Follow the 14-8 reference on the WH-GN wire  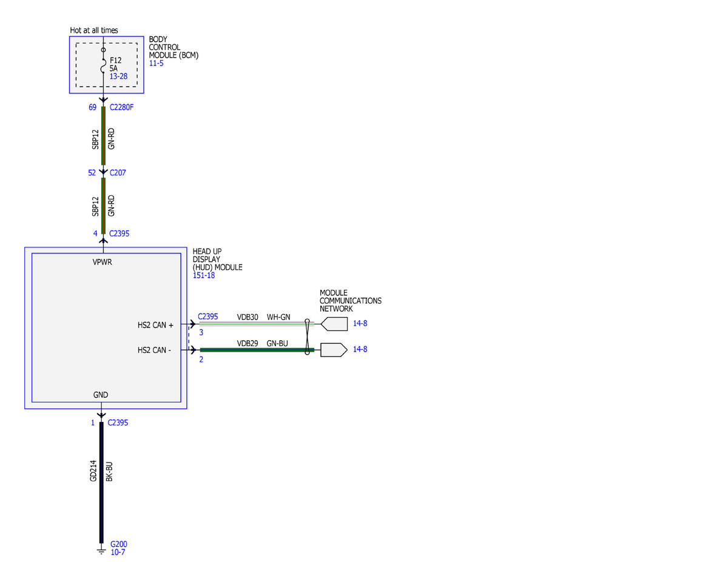(x=360, y=324)
